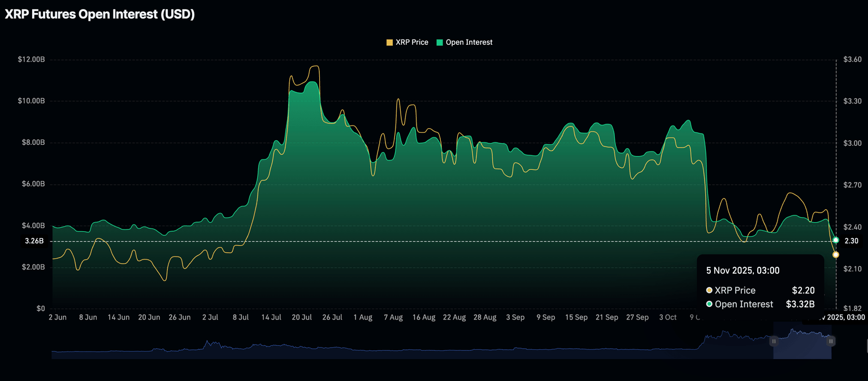The height and width of the screenshot is (381, 868).
Task: Click the 5 Nov 2025, 03:00 tooltip header
Action: pos(743,270)
